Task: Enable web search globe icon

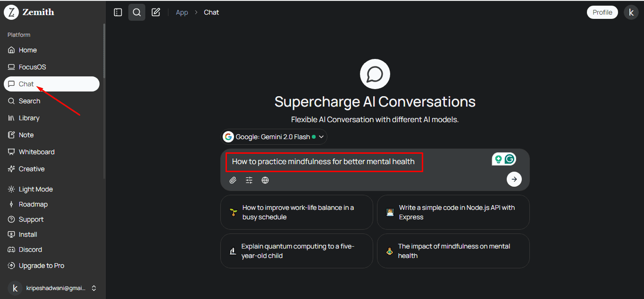Action: pyautogui.click(x=265, y=180)
